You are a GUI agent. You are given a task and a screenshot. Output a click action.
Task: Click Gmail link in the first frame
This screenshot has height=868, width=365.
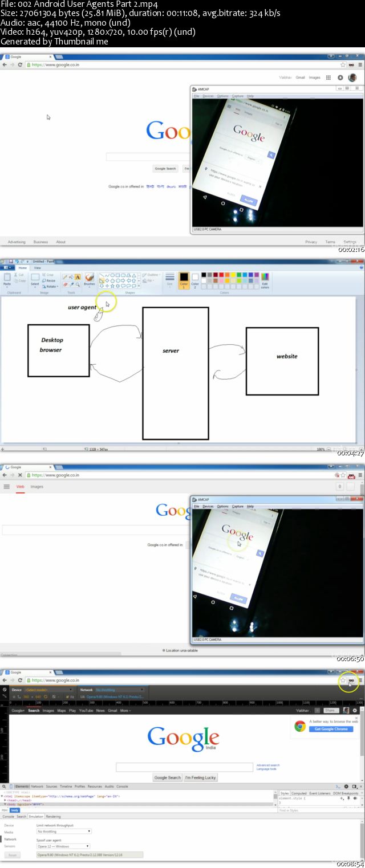point(300,78)
